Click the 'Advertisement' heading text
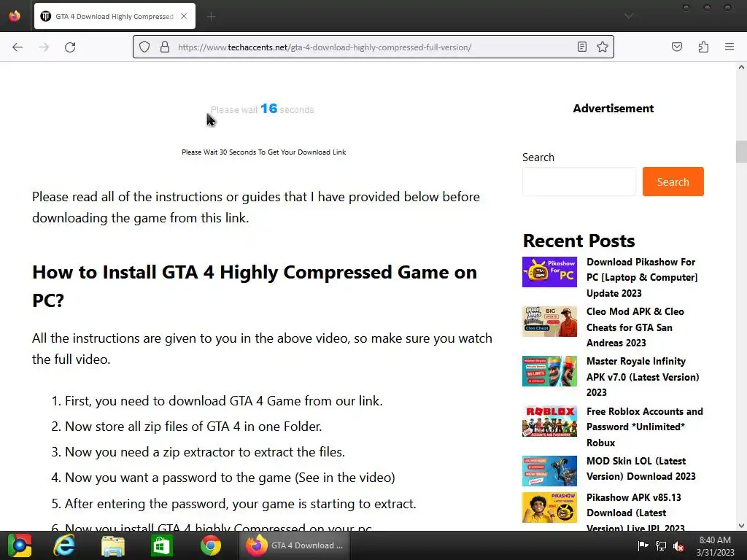The width and height of the screenshot is (747, 560). [613, 108]
